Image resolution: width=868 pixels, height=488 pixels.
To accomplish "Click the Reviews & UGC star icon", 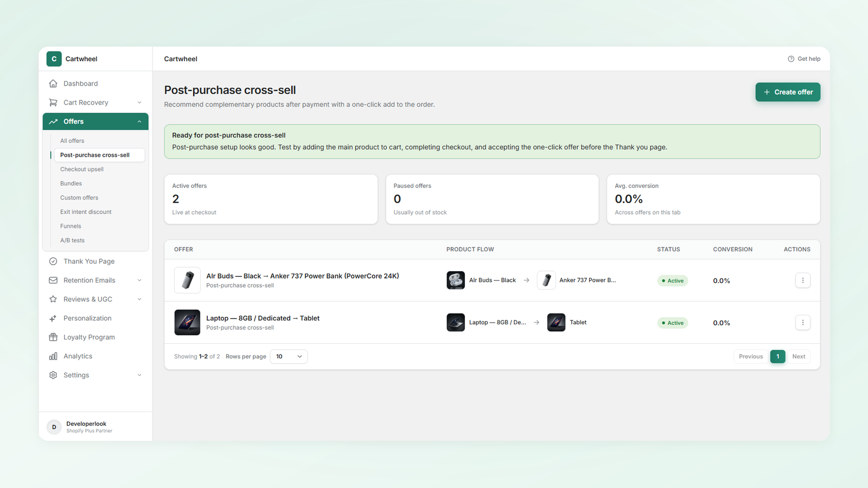I will [x=53, y=299].
